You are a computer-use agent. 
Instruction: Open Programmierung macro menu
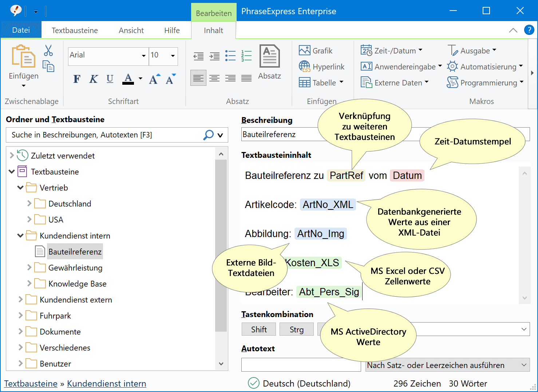(485, 83)
